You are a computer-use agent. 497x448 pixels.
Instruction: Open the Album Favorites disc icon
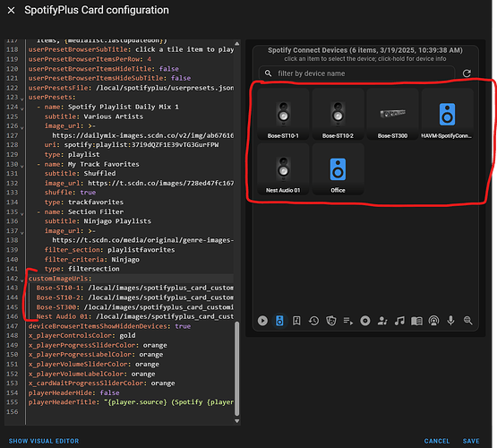365,321
